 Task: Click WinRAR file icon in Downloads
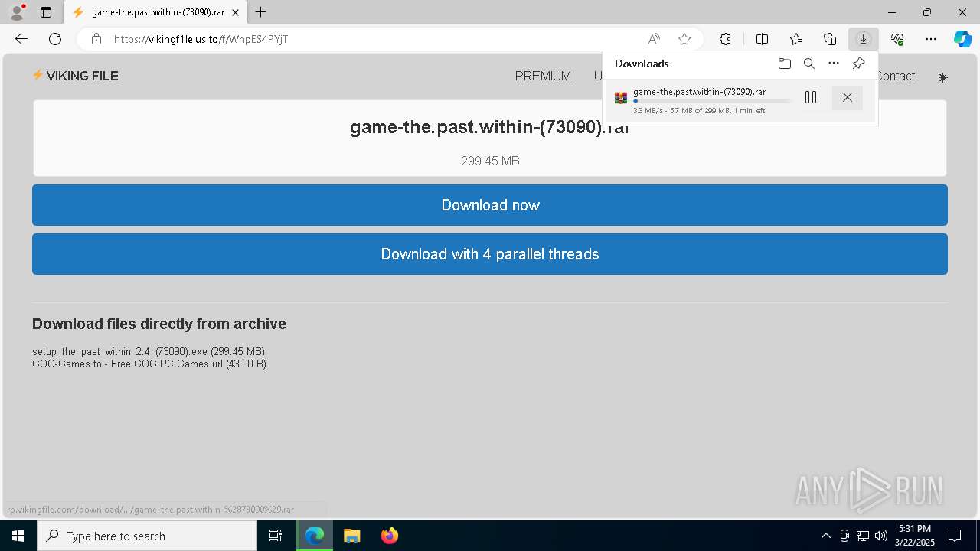[x=621, y=98]
